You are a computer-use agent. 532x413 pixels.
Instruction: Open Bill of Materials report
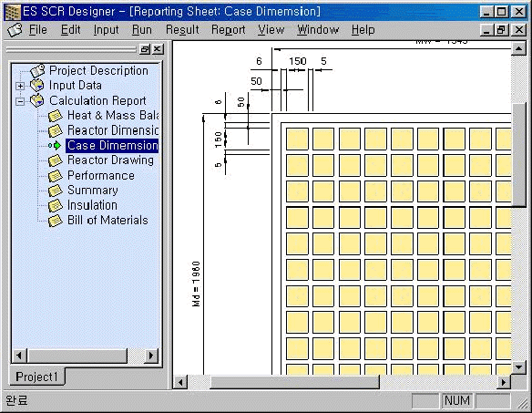tap(107, 221)
